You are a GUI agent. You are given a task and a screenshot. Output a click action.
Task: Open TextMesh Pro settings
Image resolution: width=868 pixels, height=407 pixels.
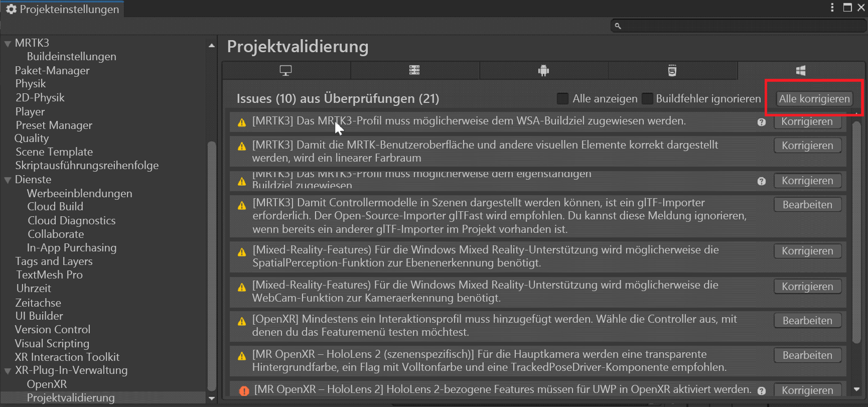(49, 275)
